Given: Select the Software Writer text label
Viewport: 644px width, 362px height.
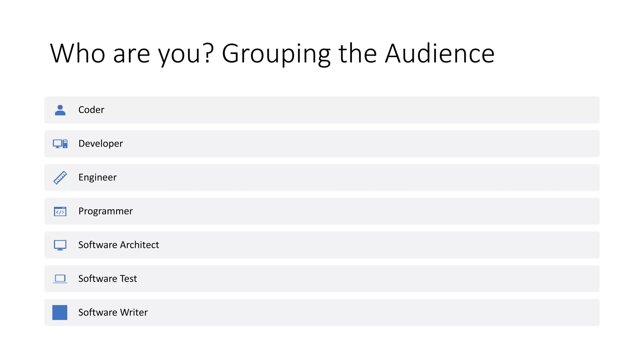Looking at the screenshot, I should tap(113, 312).
